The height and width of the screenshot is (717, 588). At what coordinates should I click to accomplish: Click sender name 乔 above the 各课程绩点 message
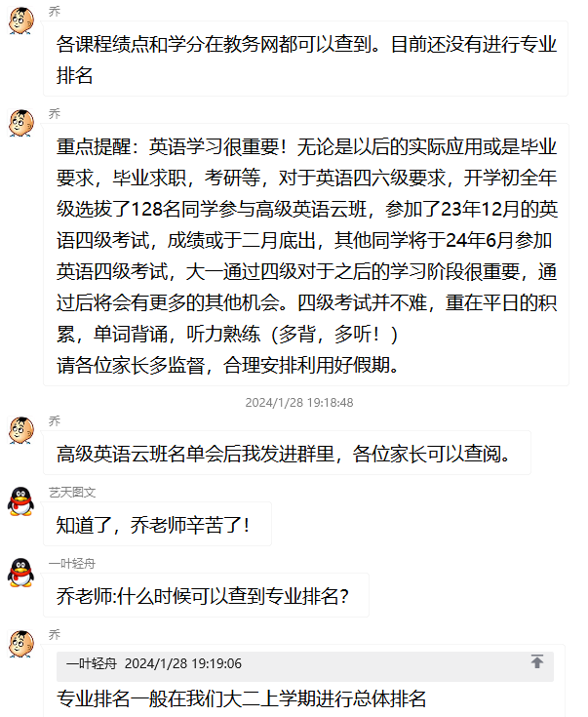click(55, 11)
